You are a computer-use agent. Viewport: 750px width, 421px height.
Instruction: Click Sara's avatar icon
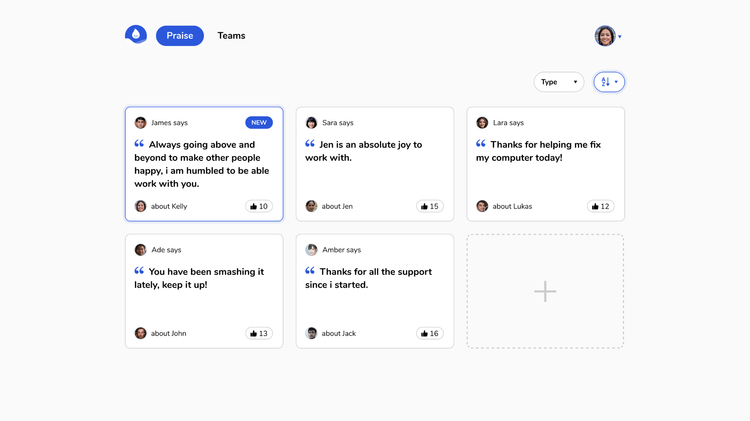point(311,123)
